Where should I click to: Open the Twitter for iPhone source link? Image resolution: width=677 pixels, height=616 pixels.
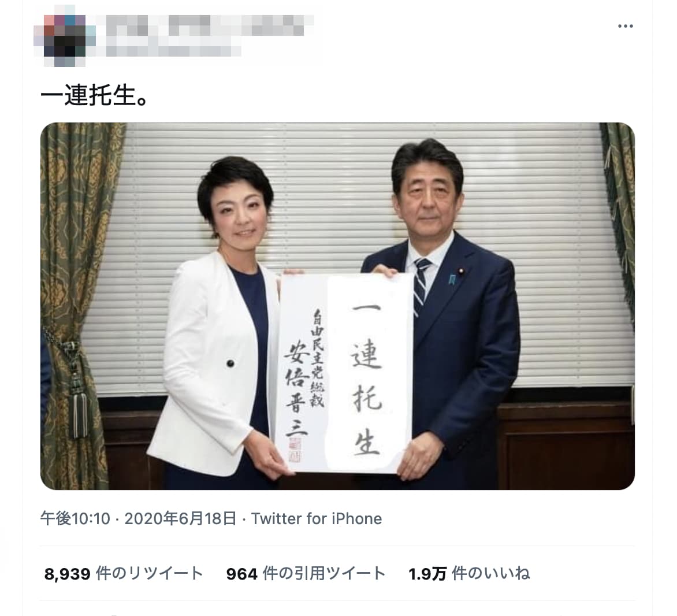(x=317, y=518)
